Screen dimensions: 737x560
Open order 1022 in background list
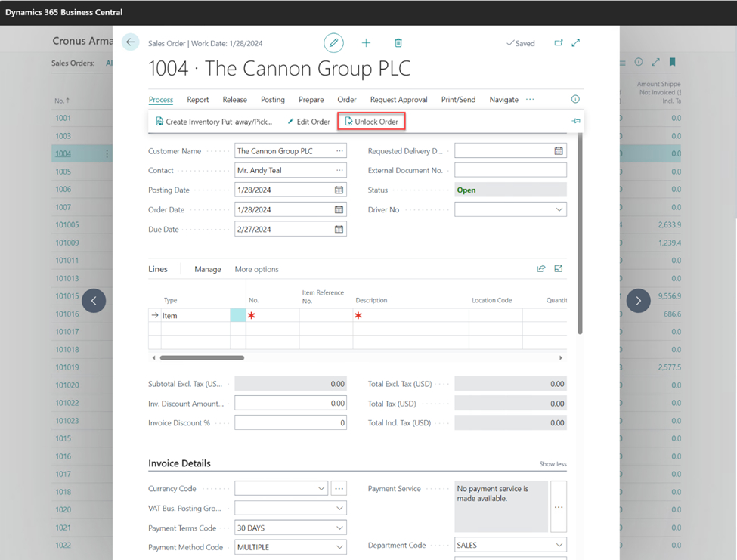pos(63,546)
